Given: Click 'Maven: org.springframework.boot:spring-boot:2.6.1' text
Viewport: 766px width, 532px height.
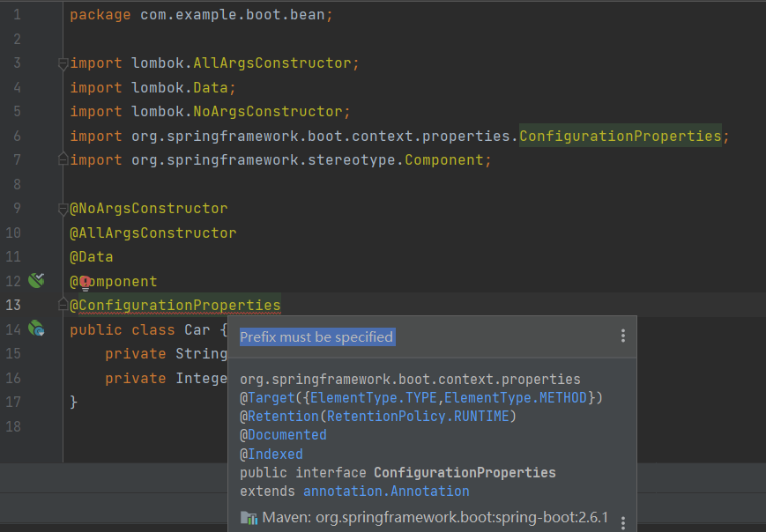Looking at the screenshot, I should tap(435, 517).
